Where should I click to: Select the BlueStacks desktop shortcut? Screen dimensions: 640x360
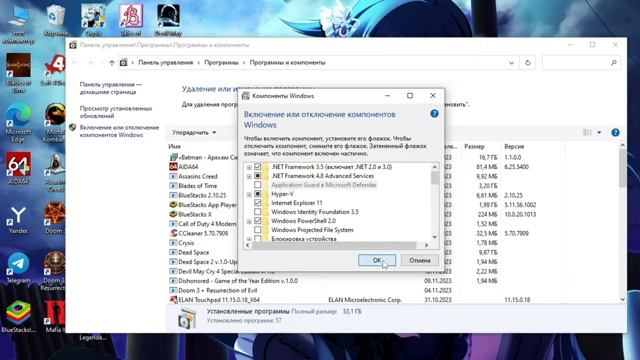[18, 317]
